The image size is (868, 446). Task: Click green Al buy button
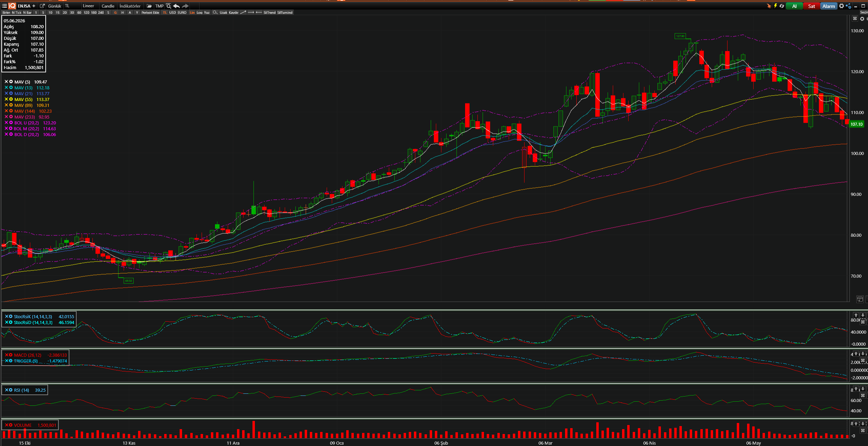(x=794, y=6)
